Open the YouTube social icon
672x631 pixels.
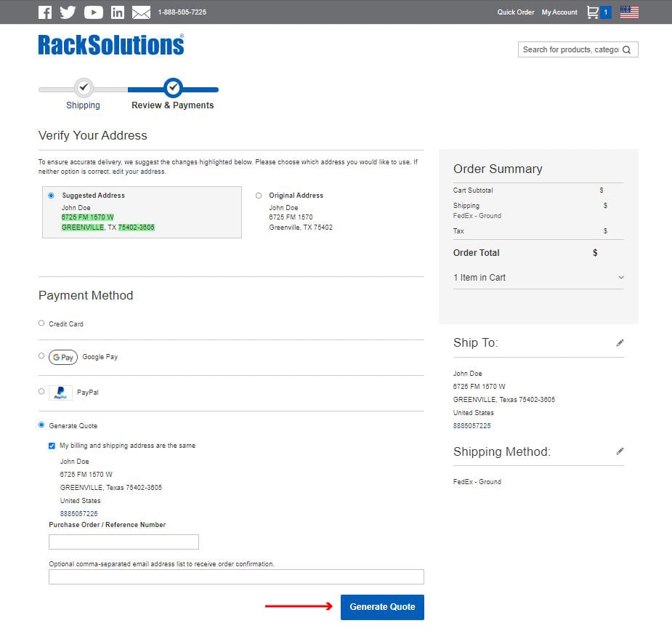[93, 12]
